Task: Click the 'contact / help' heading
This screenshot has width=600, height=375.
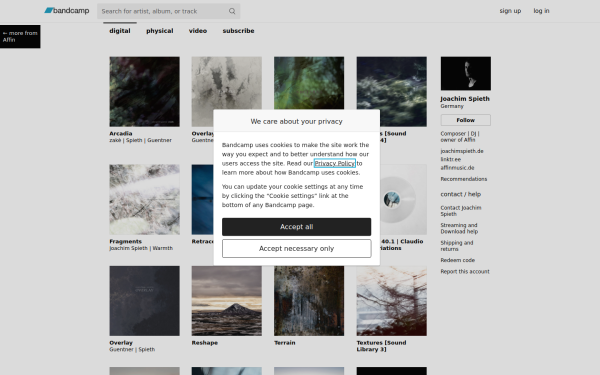Action: 460,194
